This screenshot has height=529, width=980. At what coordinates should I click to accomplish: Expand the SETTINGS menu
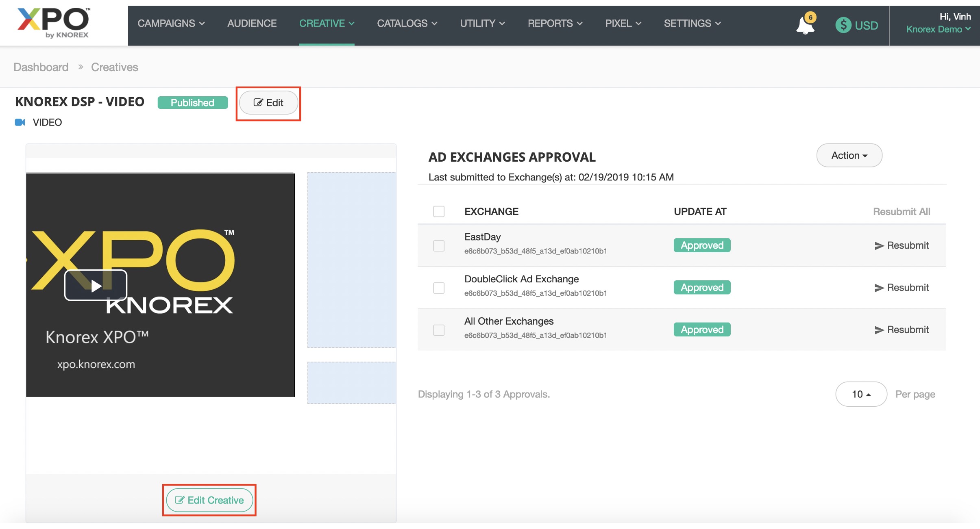[x=693, y=24]
